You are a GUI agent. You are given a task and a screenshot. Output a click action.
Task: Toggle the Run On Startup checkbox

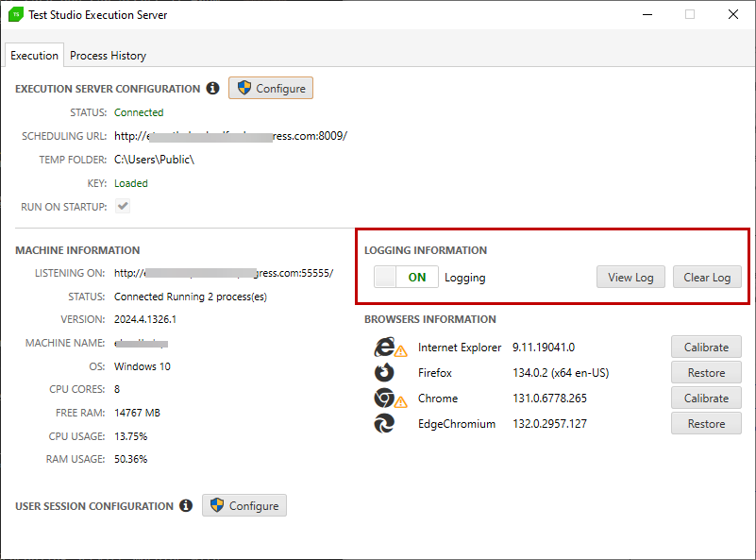[123, 207]
